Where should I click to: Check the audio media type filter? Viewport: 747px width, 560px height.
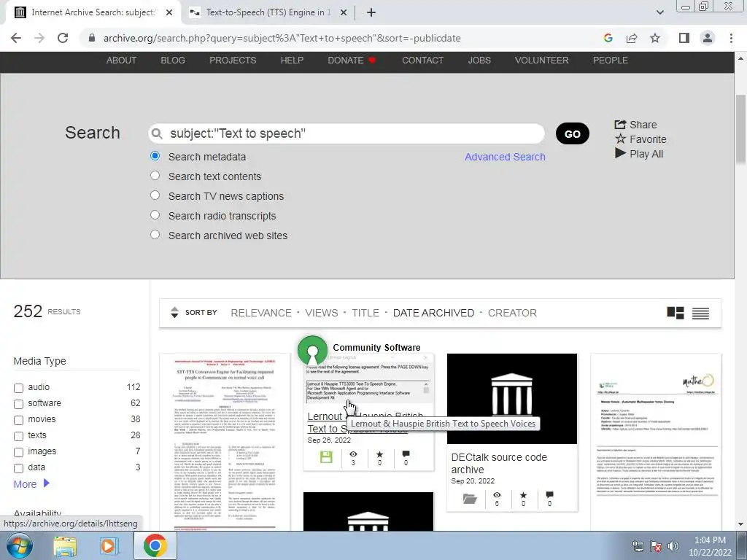[x=18, y=388]
